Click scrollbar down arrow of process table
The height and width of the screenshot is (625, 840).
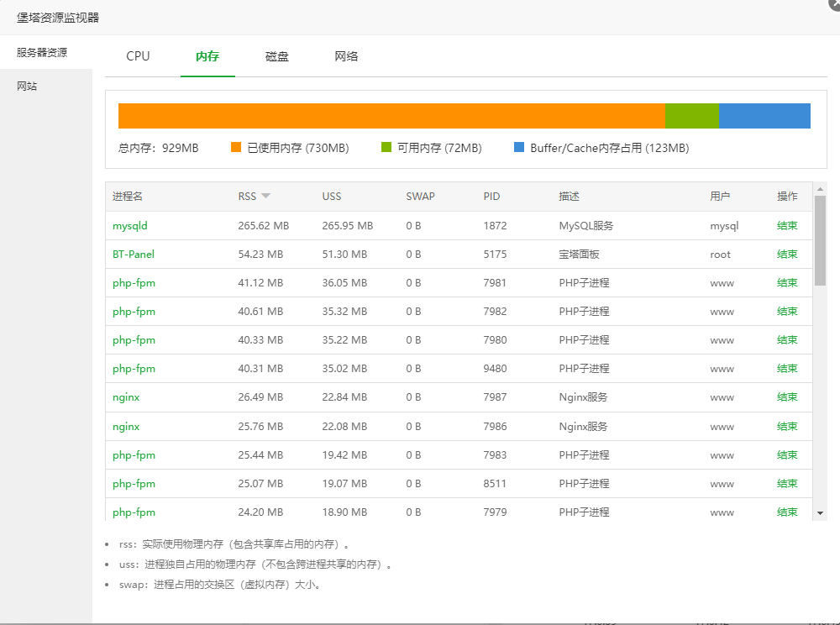820,513
